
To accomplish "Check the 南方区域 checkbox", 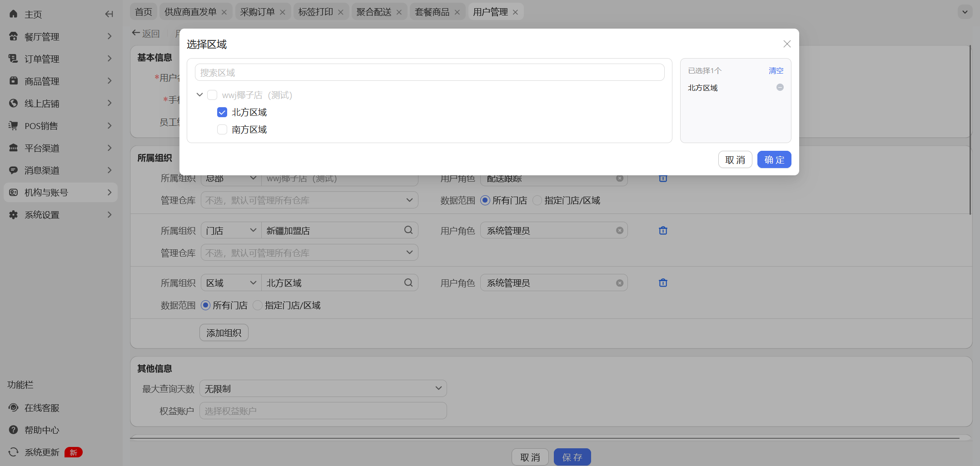I will [x=222, y=129].
